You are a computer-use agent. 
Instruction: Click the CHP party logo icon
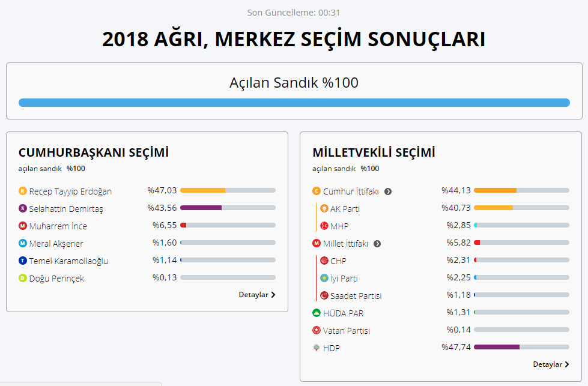(x=324, y=261)
